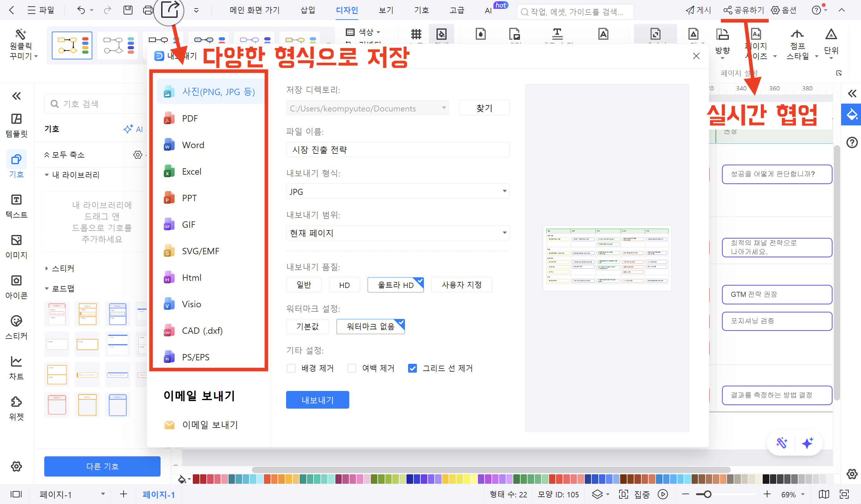Click the export icon in top toolbar
861x504 pixels.
click(169, 9)
